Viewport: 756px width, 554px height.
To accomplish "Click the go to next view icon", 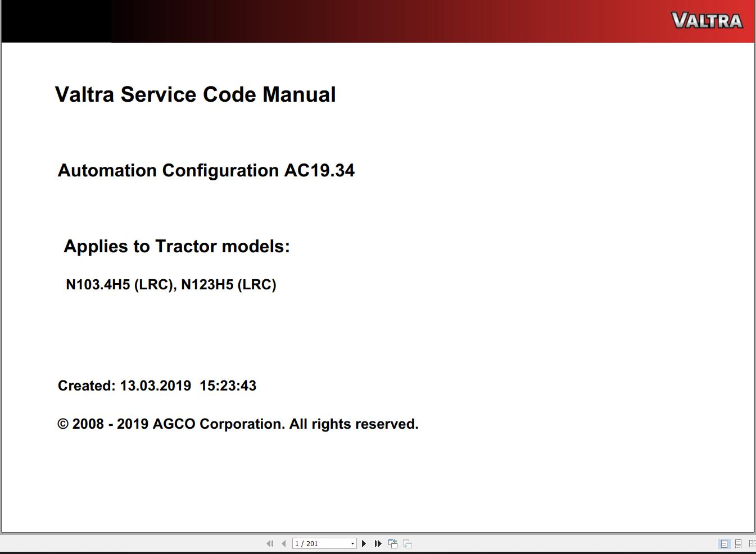I will pyautogui.click(x=408, y=543).
